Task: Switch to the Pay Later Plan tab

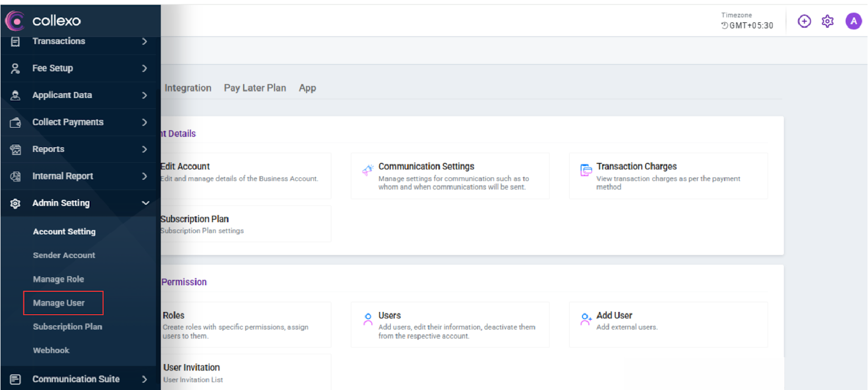Action: coord(255,88)
